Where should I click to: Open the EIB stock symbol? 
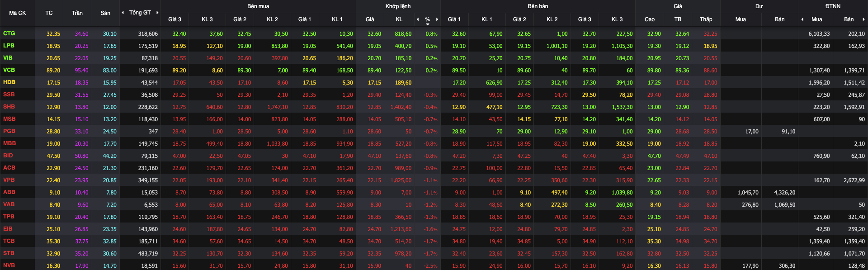point(8,229)
